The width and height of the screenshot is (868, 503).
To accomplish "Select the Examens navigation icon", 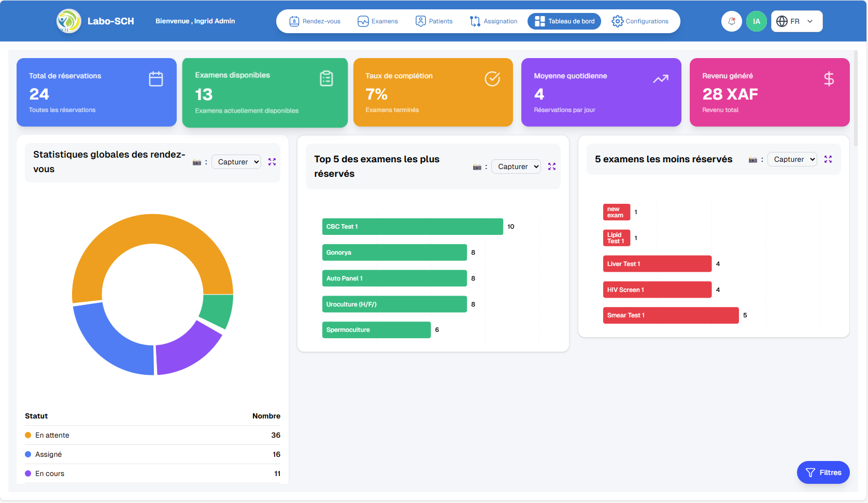I will coord(362,21).
